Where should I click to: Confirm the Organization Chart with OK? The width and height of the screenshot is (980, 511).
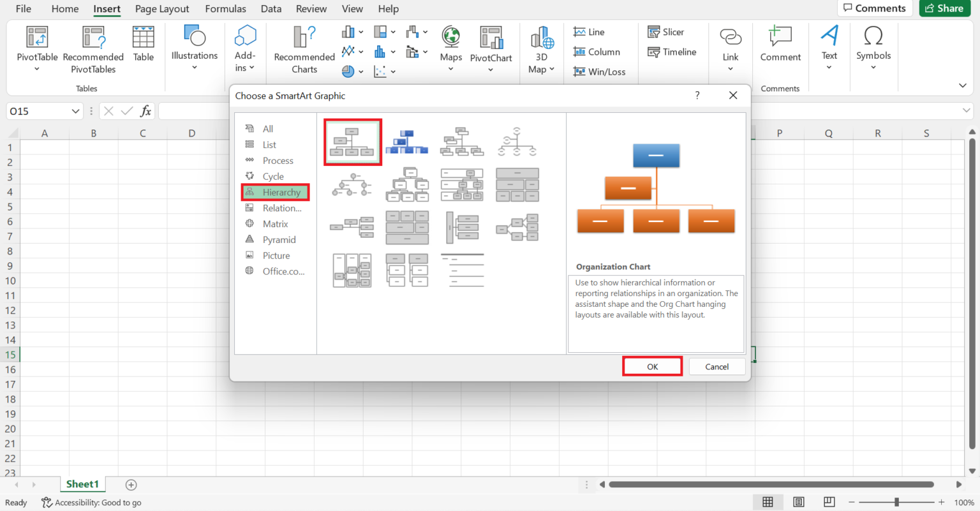(652, 366)
